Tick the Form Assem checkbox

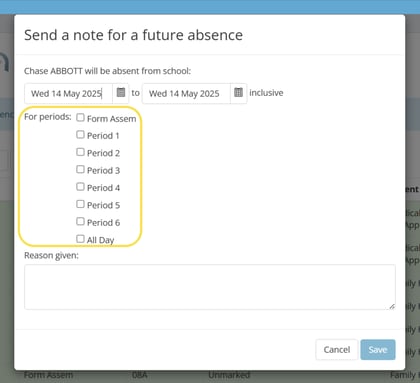pos(80,117)
